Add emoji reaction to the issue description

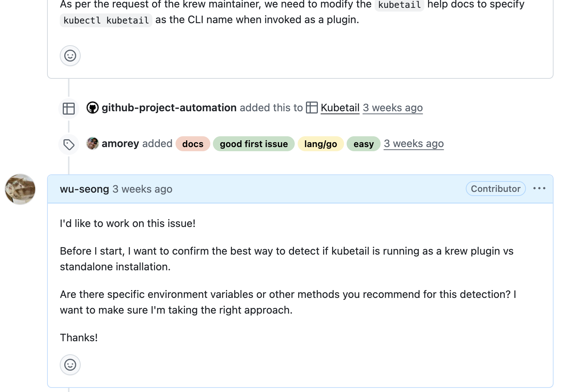point(70,56)
